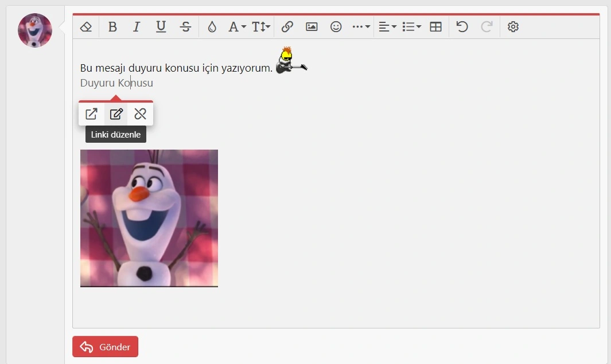Click the text 'Bu mesajı duyuru konusu için yazıyorum.'

(x=177, y=68)
